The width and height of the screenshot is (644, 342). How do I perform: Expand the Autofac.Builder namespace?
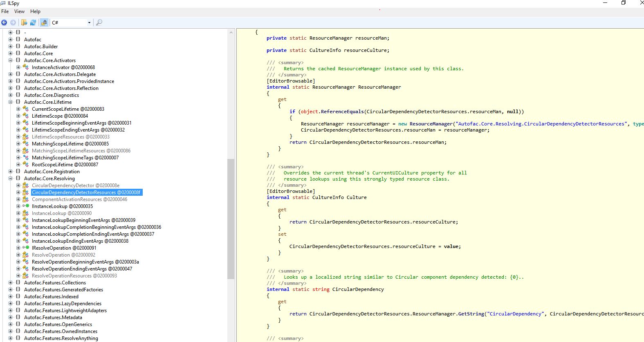point(11,47)
